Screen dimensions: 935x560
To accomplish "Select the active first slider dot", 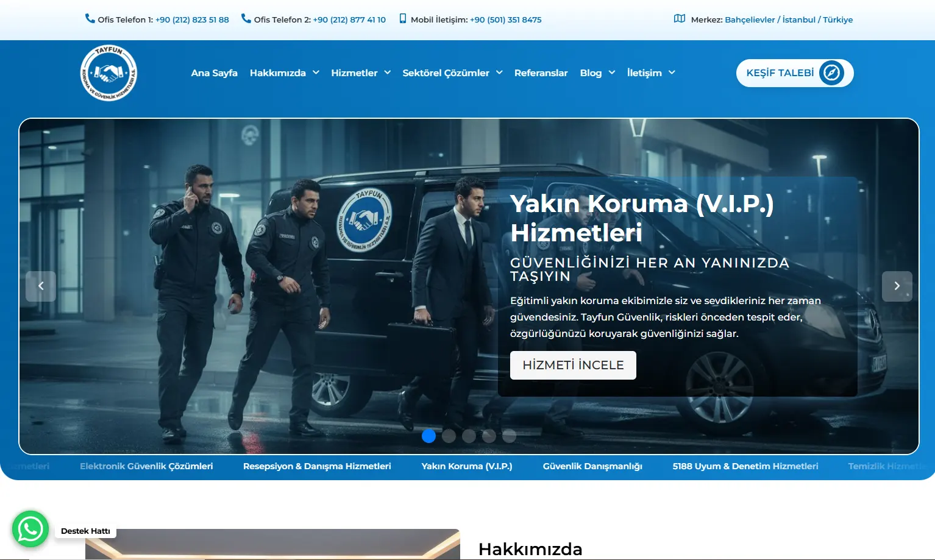I will [x=428, y=436].
